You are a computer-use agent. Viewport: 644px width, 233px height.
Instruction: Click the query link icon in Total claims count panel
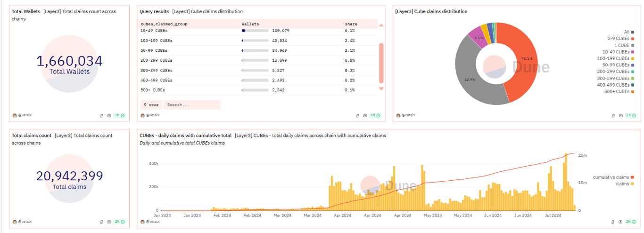(x=102, y=222)
